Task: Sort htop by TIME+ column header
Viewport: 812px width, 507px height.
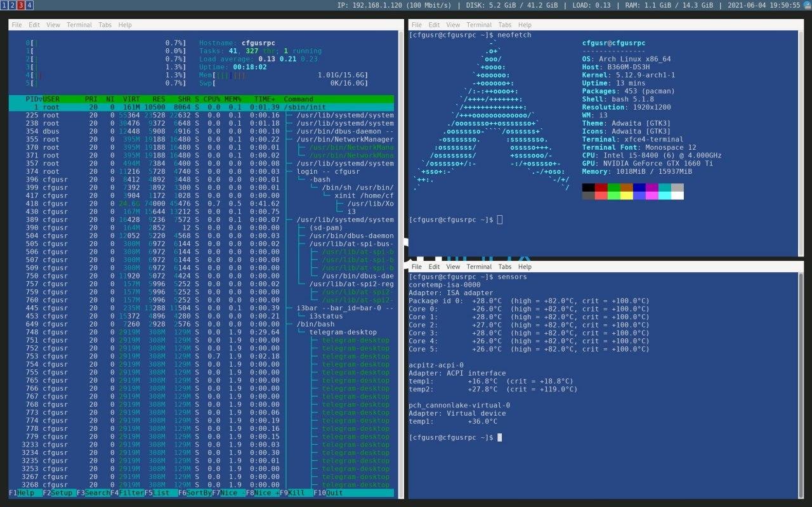Action: [265, 99]
